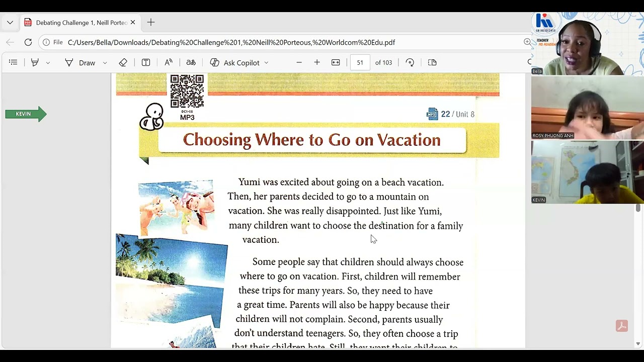Expand Ask Copilot options dropdown
Viewport: 644px width, 362px height.
266,63
